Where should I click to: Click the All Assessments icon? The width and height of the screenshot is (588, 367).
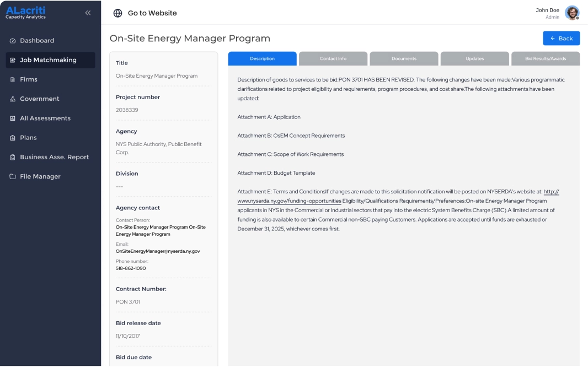(x=13, y=118)
